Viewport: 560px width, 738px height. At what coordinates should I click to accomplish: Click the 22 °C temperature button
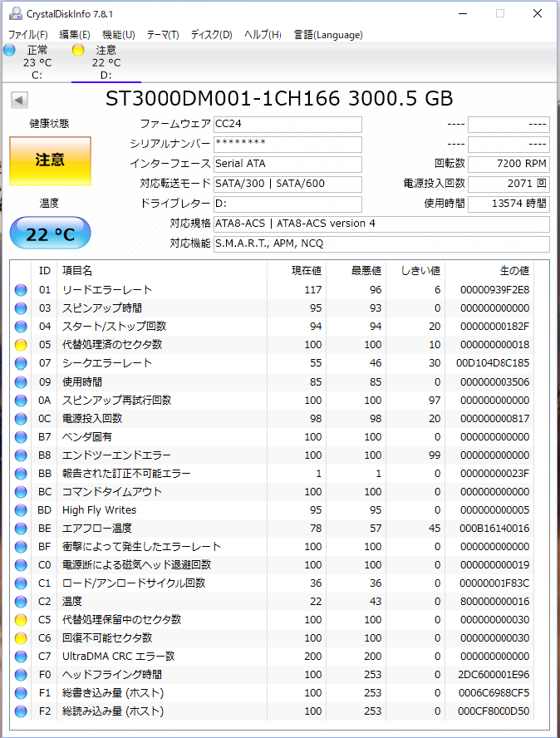coord(50,234)
